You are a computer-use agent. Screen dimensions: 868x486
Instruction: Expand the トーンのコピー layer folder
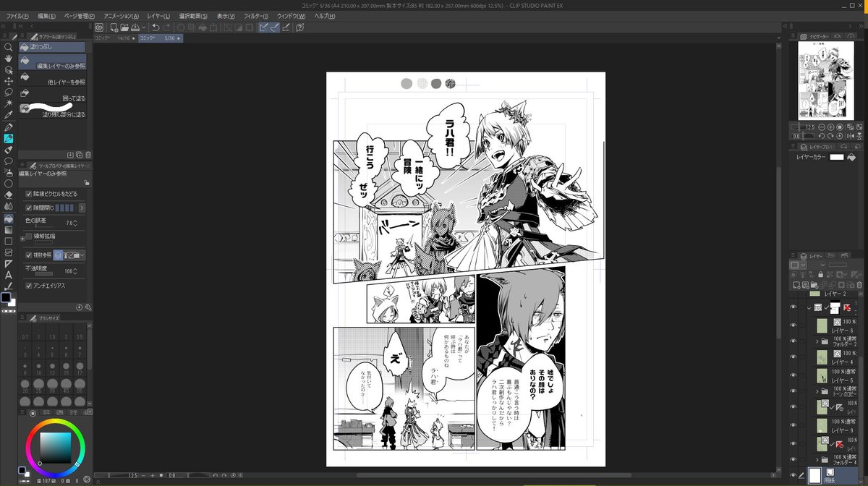(817, 392)
